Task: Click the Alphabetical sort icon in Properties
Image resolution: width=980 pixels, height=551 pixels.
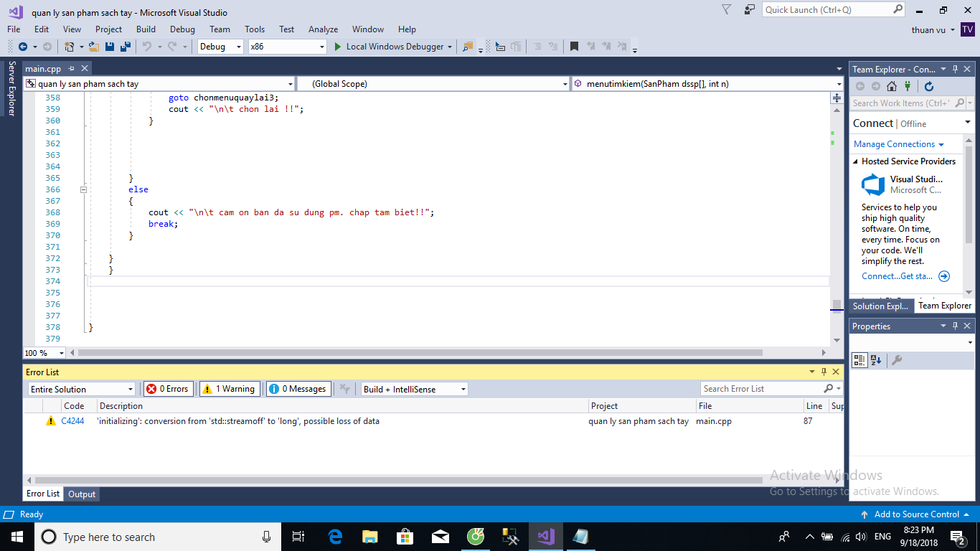Action: (876, 360)
